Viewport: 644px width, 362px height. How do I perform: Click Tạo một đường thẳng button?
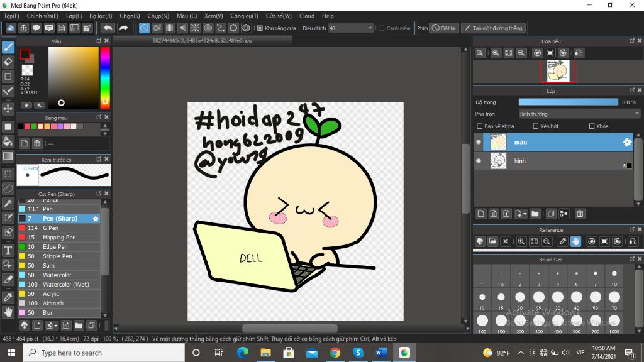tap(493, 28)
